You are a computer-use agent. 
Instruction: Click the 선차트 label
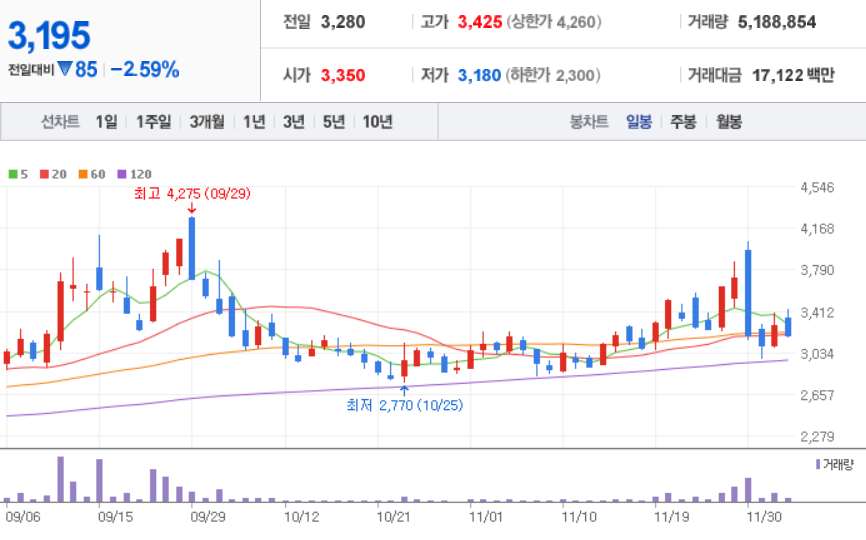tap(60, 121)
